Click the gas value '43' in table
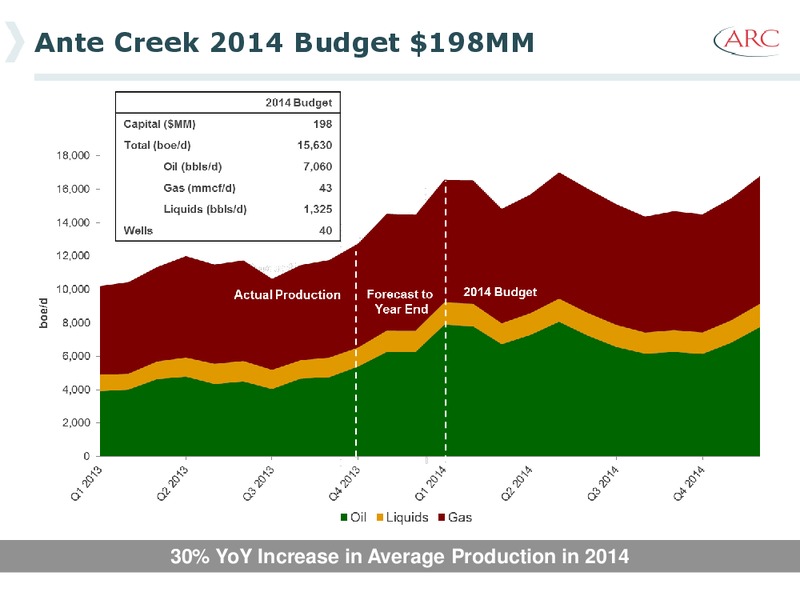This screenshot has height=600, width=800. tap(326, 188)
